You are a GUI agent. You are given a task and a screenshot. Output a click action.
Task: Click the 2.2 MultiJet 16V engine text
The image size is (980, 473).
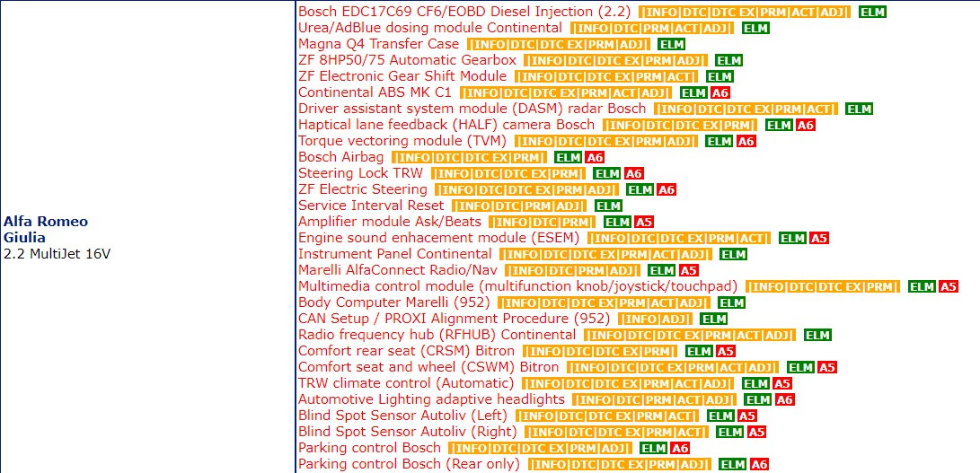pos(57,254)
